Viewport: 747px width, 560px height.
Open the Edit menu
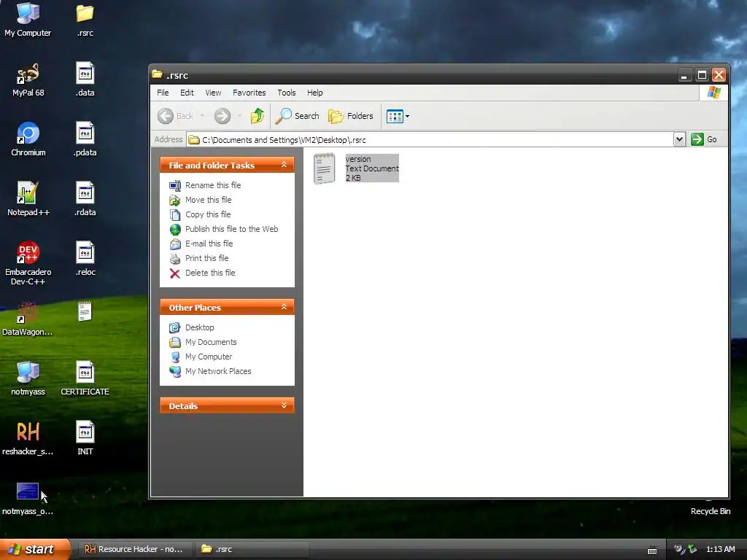point(187,93)
